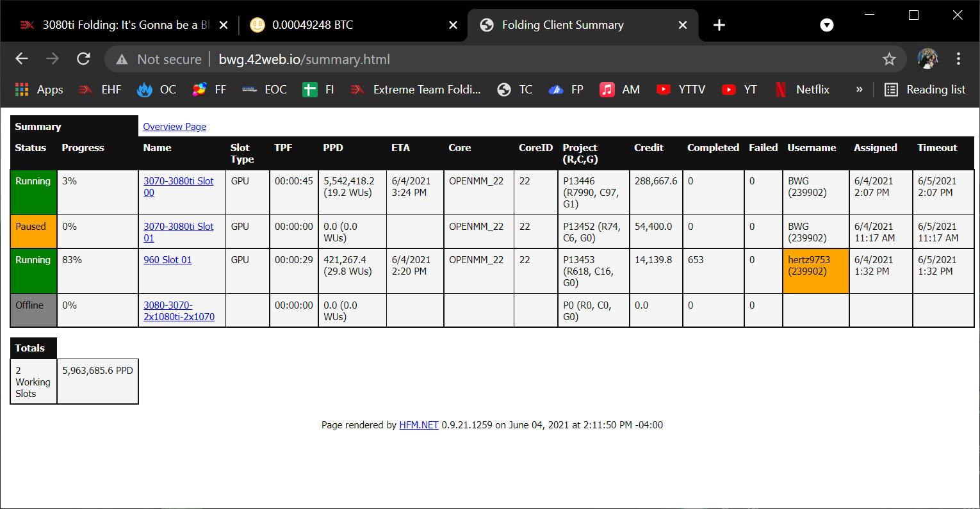Open the Netflix bookmark
Image resolution: width=980 pixels, height=509 pixels.
coord(802,90)
